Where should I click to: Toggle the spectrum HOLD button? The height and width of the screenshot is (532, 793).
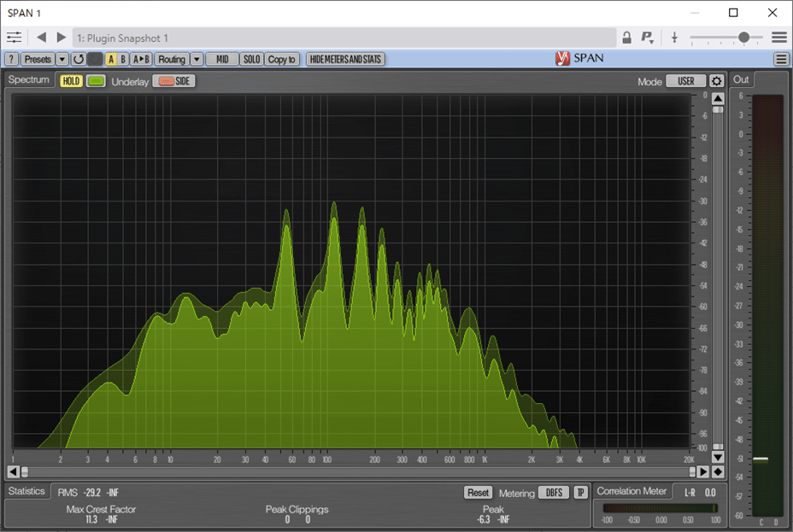coord(71,81)
